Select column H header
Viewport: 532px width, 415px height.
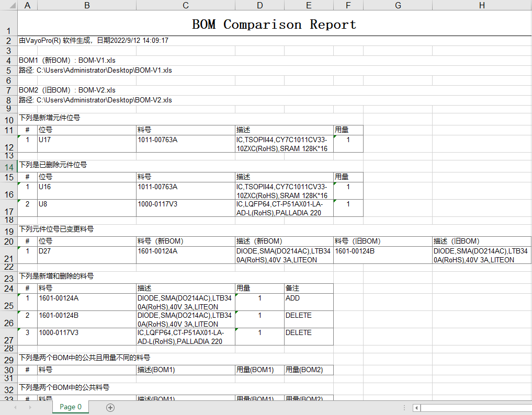pos(481,5)
